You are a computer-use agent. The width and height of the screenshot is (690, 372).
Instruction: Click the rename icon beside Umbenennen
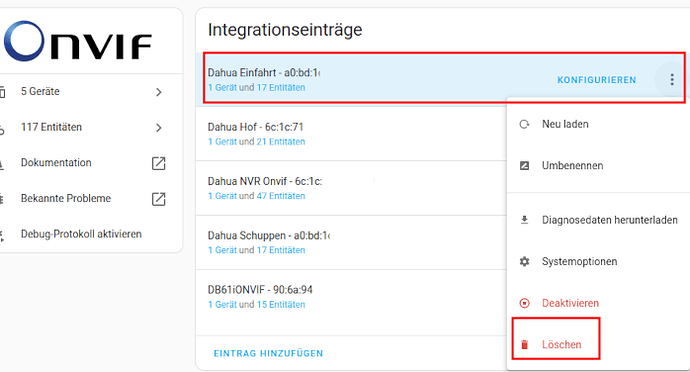[524, 166]
